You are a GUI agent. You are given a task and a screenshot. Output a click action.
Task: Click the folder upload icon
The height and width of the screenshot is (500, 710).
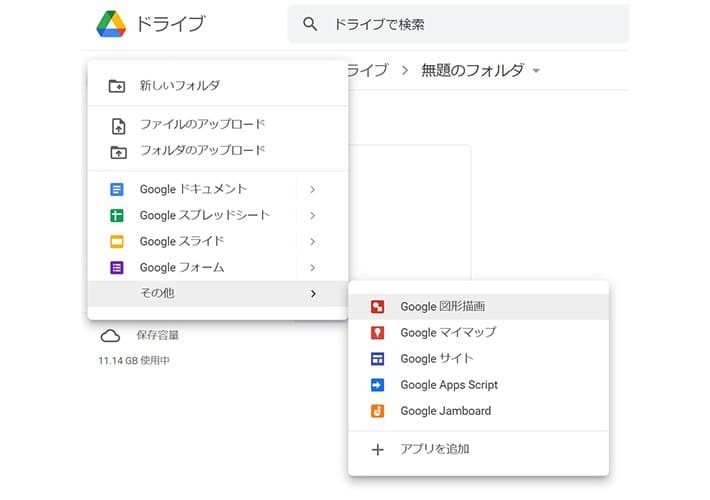[118, 152]
